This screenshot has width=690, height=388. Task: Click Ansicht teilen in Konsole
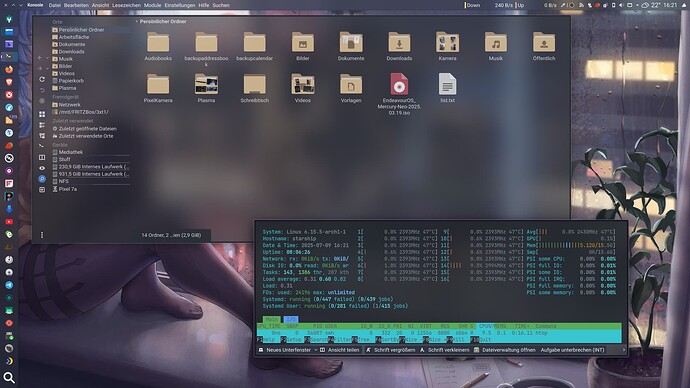(x=339, y=350)
